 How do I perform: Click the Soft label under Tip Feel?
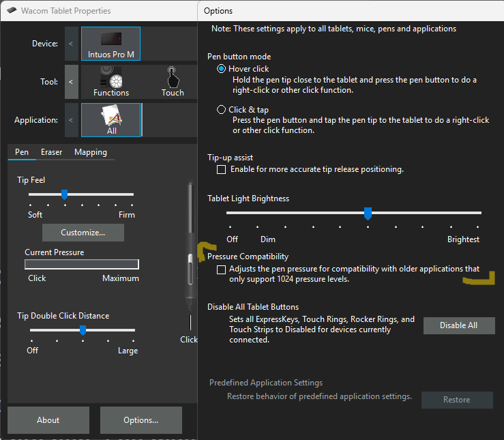[35, 215]
